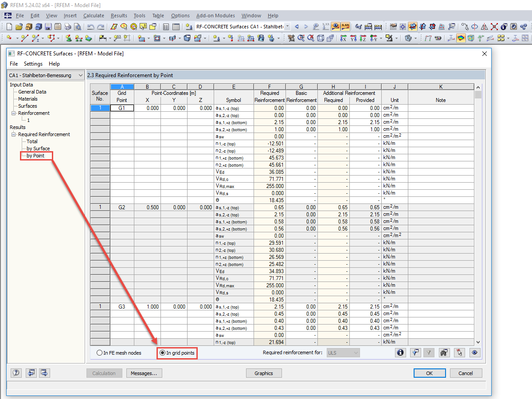Click the red X delete icon in toolbar

pos(494,27)
